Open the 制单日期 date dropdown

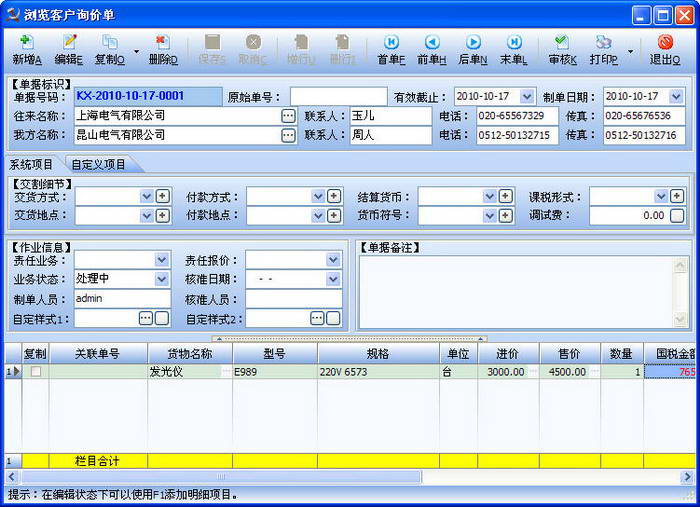tap(676, 96)
